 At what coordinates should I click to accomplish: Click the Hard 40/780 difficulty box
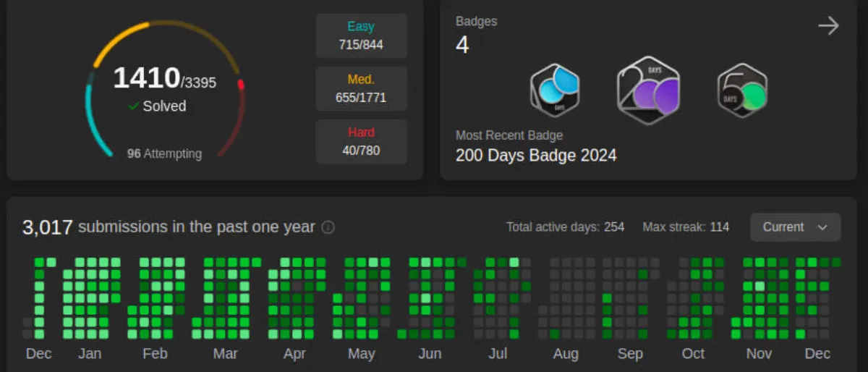(x=361, y=141)
